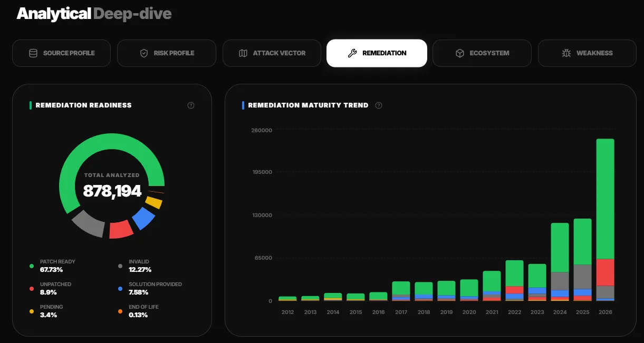Click the Analytical Deep-dive heading

94,14
